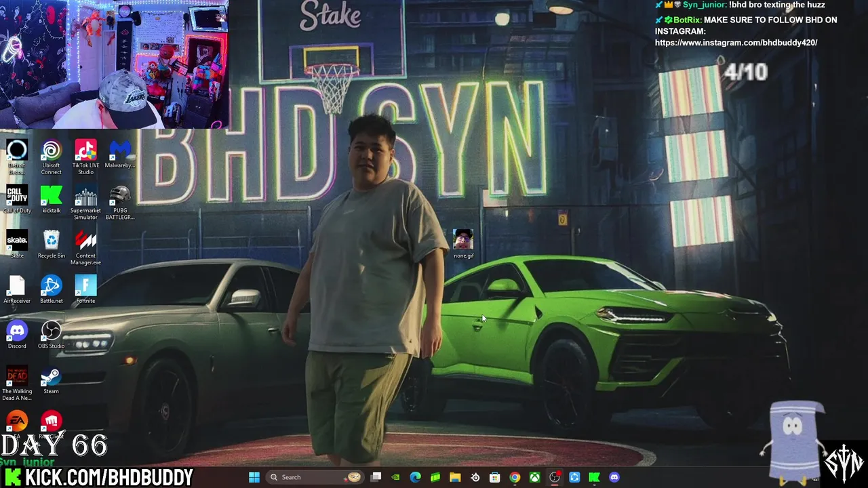868x488 pixels.
Task: Select the Skate desktop shortcut
Action: (x=17, y=244)
